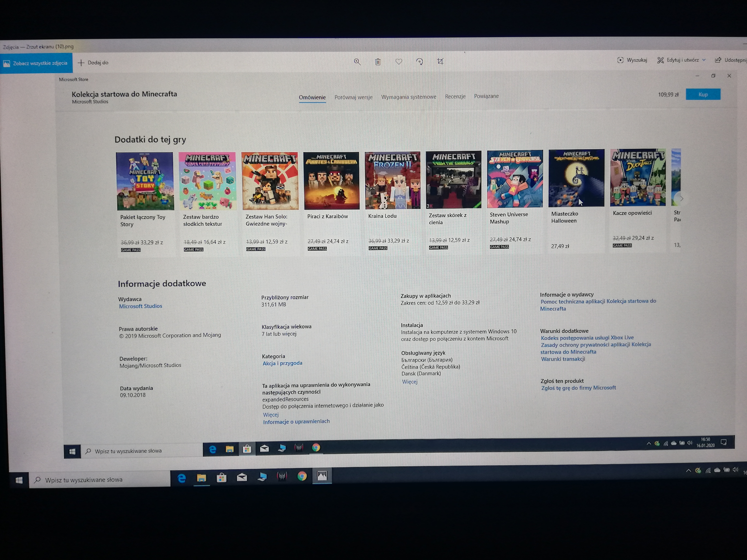Open Wyszukaj visual search in Photos

pos(632,60)
